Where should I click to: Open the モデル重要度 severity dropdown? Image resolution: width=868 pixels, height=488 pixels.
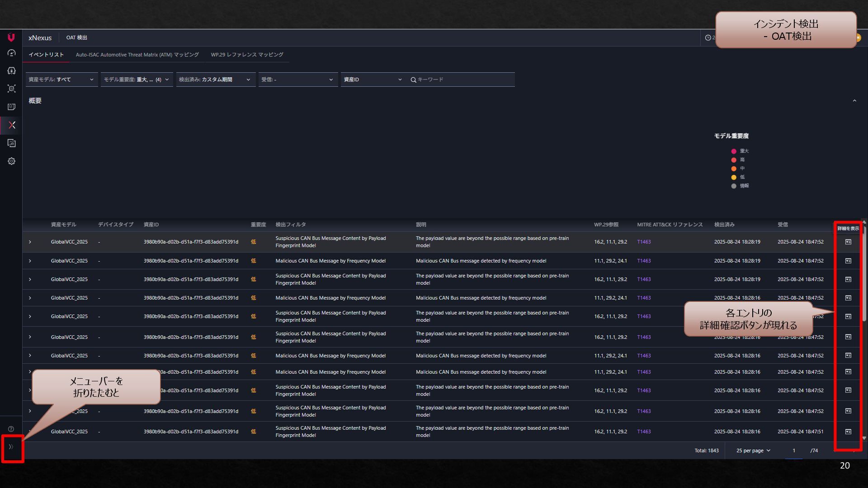click(137, 80)
